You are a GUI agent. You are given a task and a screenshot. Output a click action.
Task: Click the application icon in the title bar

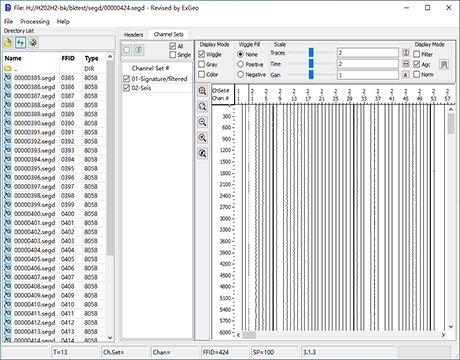[8, 8]
